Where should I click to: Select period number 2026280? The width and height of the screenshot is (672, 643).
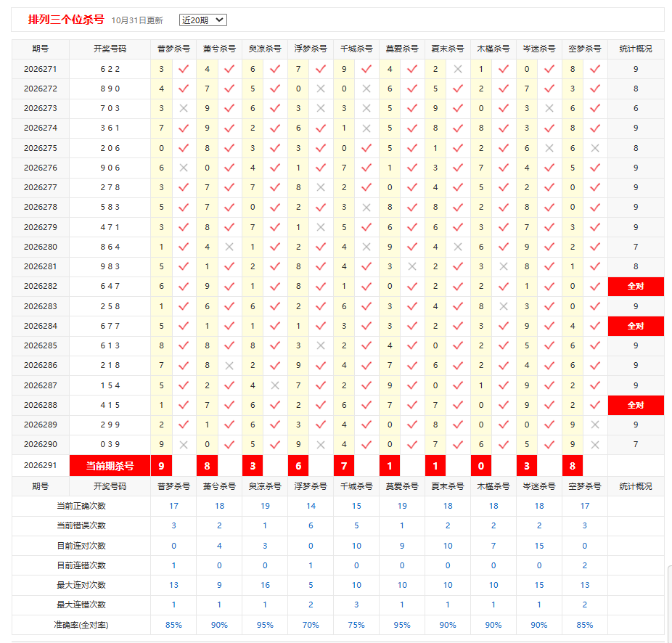tap(41, 247)
